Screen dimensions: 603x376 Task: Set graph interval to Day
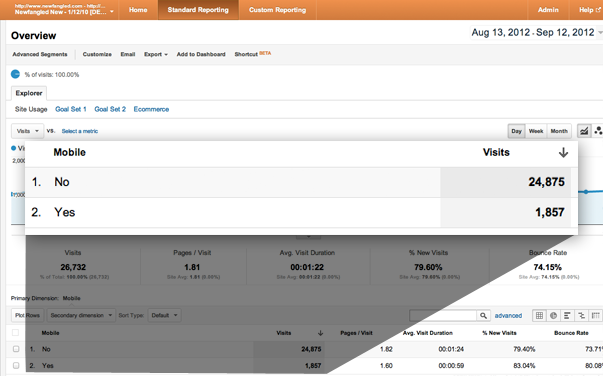click(516, 131)
